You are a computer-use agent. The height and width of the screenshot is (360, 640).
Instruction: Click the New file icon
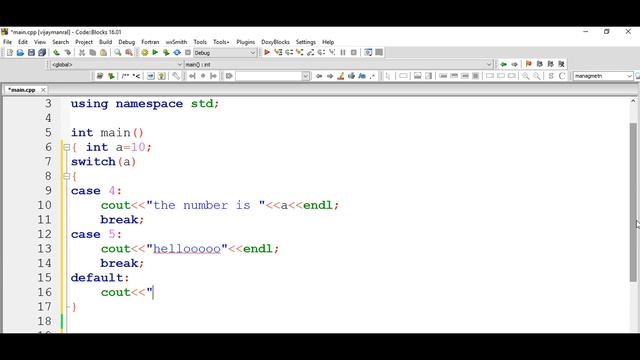tap(10, 53)
